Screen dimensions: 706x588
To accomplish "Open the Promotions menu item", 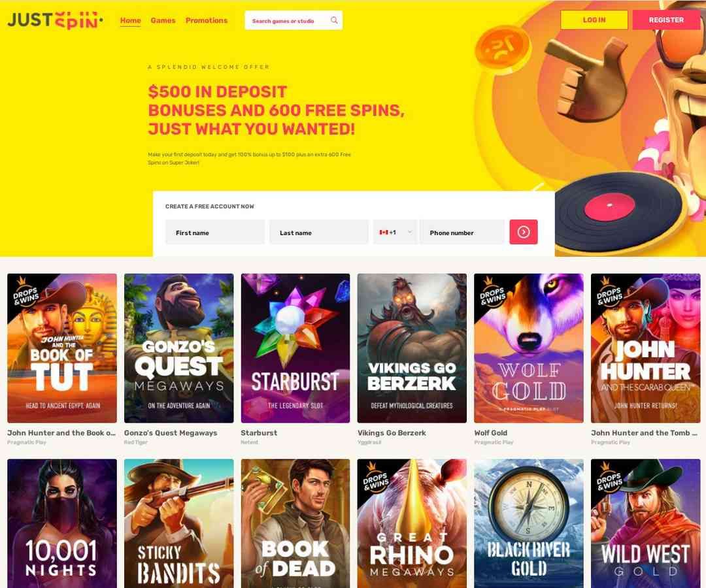I will (207, 20).
